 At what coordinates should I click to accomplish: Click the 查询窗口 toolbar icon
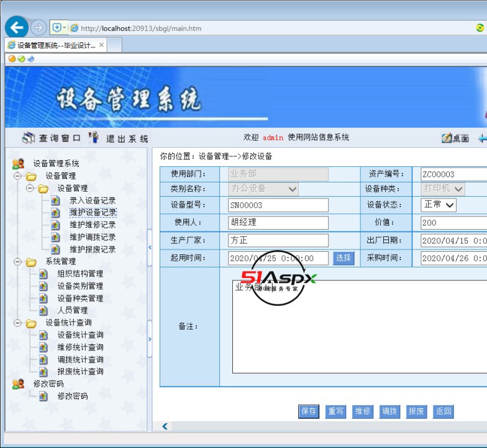[x=29, y=138]
